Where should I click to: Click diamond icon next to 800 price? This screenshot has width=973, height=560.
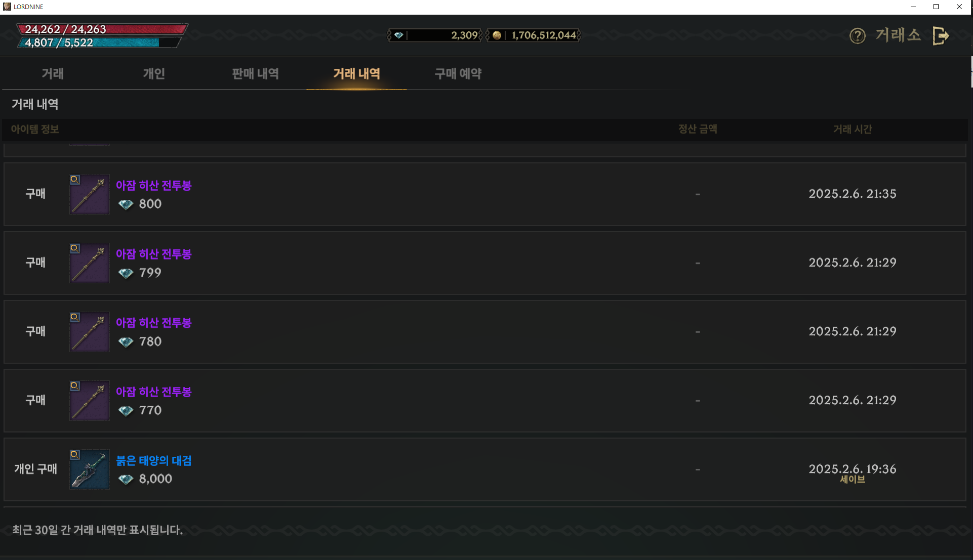click(x=126, y=204)
